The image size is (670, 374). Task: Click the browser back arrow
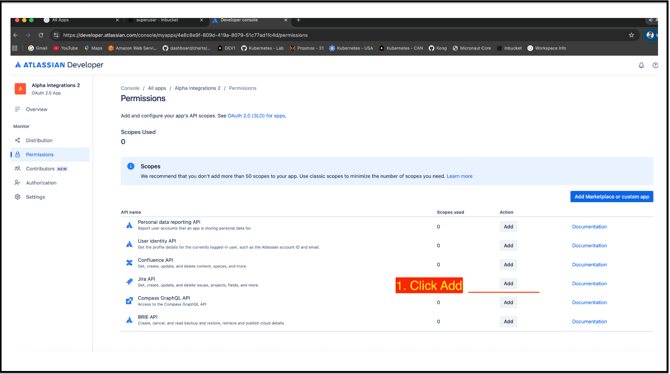pyautogui.click(x=15, y=35)
